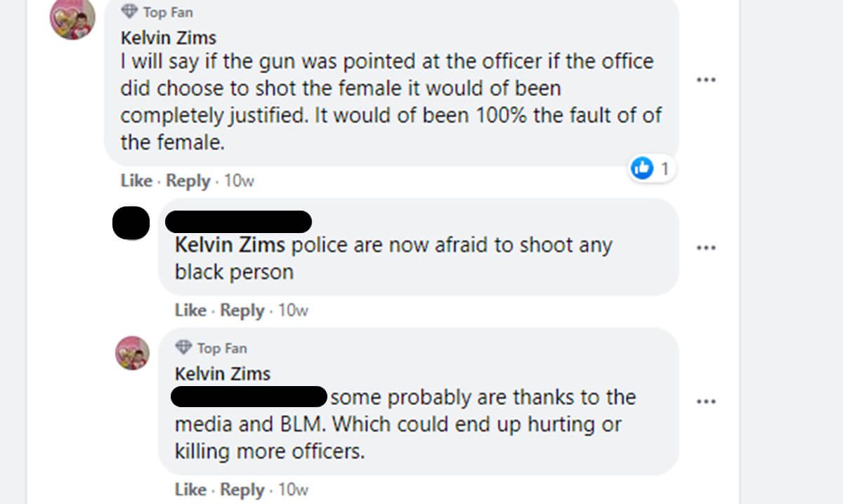Reply to the 'police are now afraid' comment
The image size is (843, 504).
[x=242, y=310]
